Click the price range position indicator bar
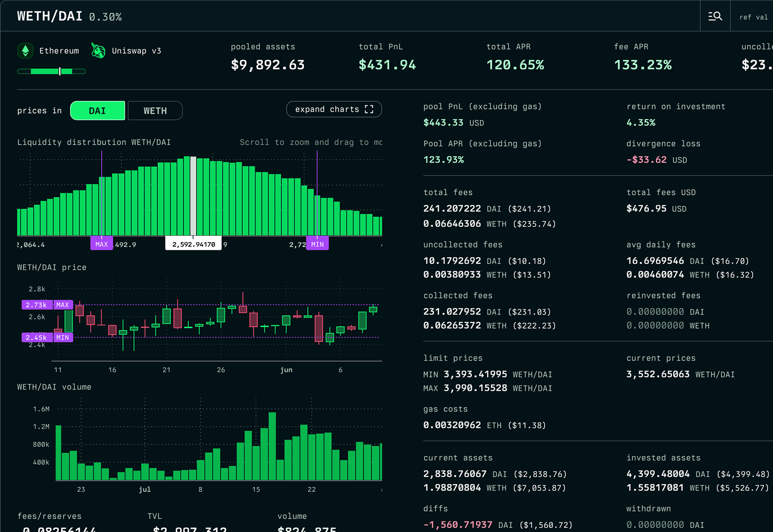Viewport: 773px width, 532px height. (52, 72)
